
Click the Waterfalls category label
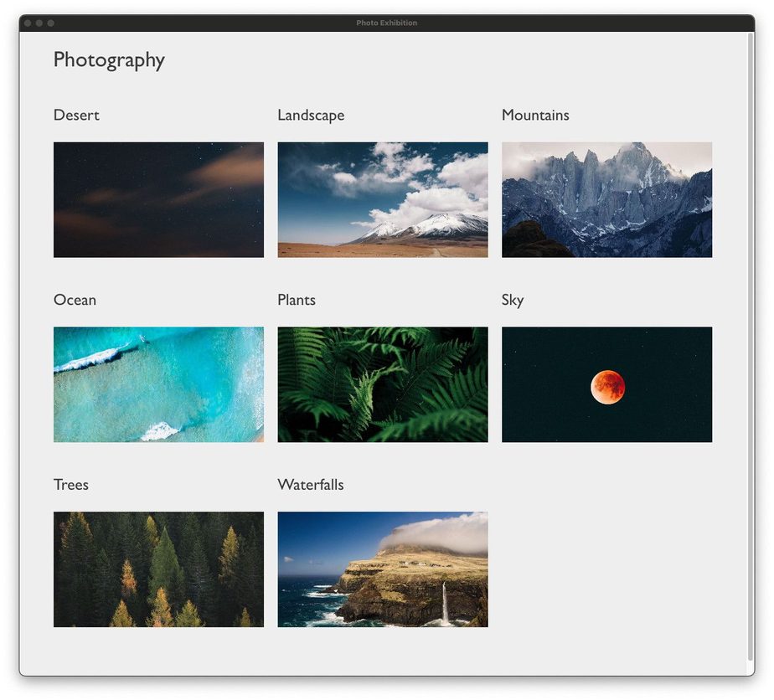coord(311,486)
